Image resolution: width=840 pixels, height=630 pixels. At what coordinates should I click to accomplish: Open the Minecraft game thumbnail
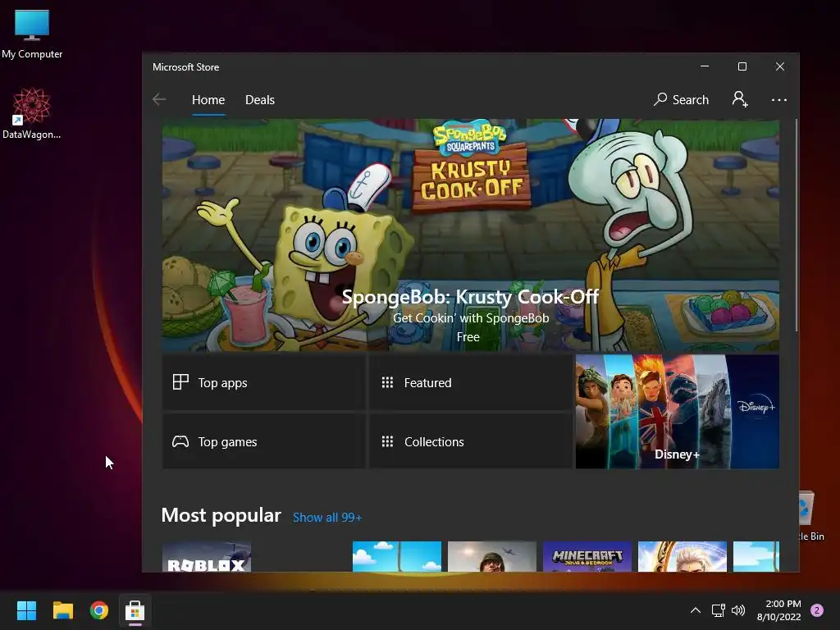point(587,557)
